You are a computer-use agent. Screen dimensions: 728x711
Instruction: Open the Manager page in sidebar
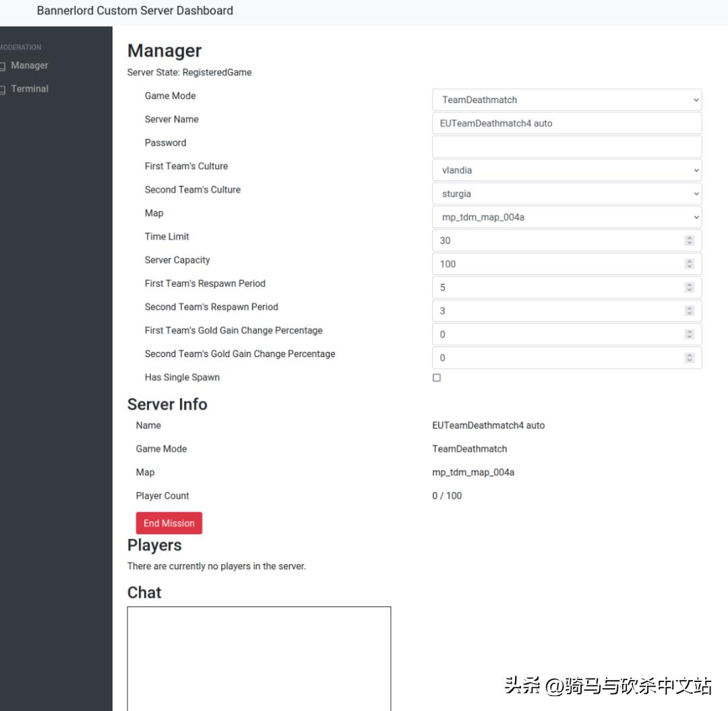coord(29,65)
